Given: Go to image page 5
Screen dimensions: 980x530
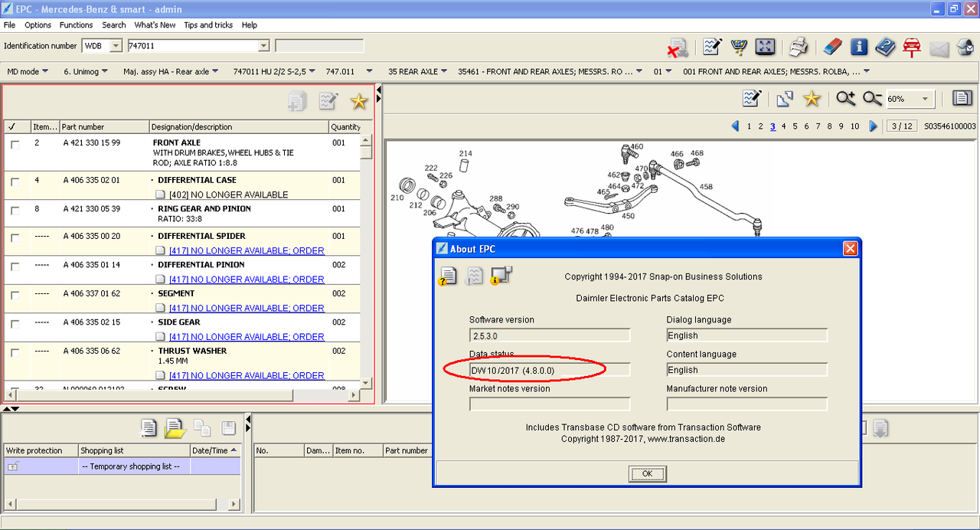Looking at the screenshot, I should (795, 126).
